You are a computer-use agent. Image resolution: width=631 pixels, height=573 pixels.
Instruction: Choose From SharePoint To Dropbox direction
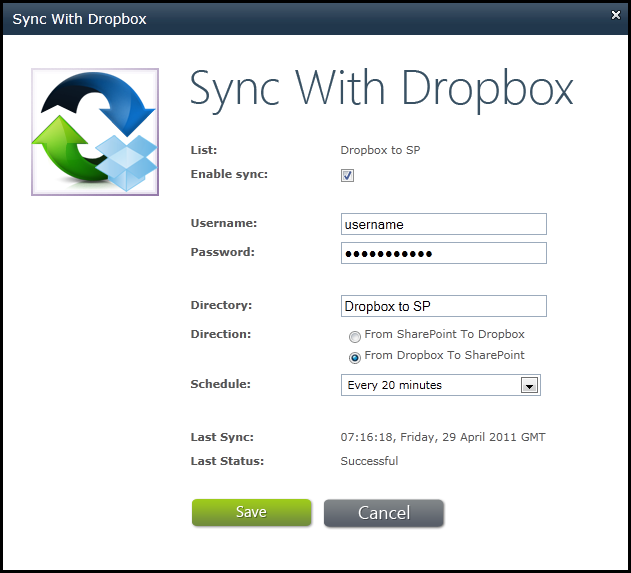pyautogui.click(x=355, y=336)
